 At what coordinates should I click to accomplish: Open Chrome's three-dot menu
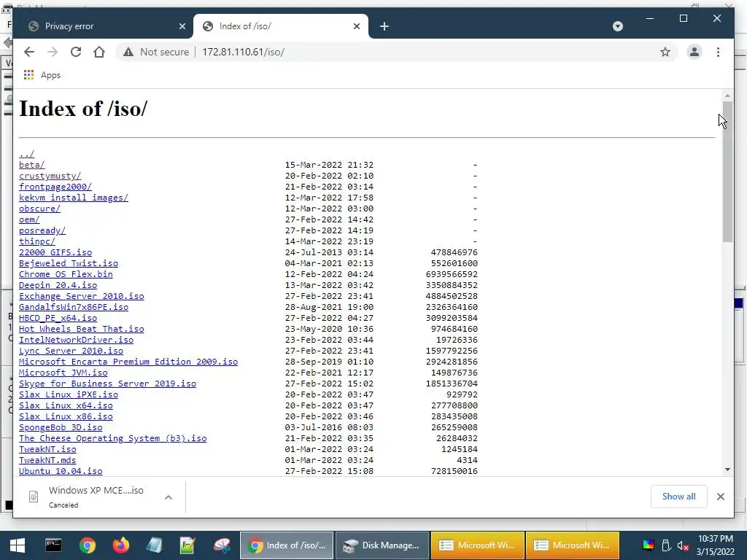click(x=718, y=52)
